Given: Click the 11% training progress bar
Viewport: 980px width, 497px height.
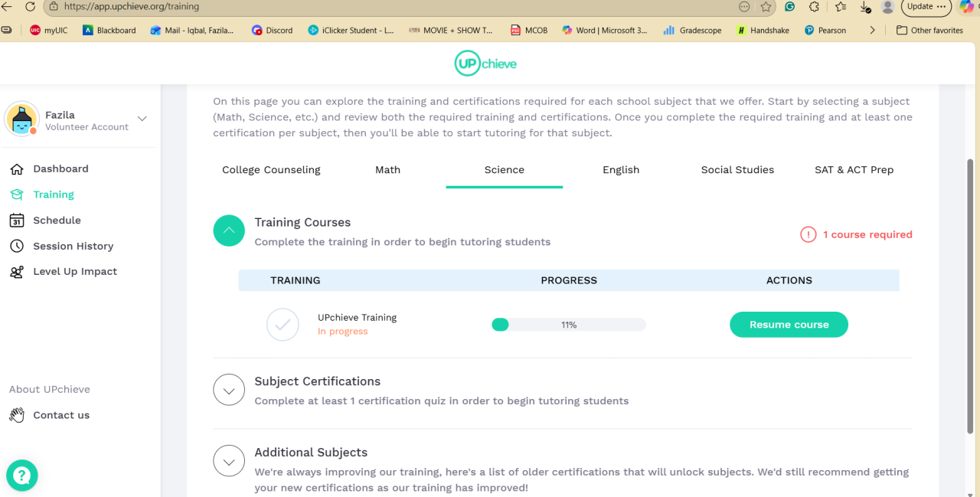Looking at the screenshot, I should 568,325.
